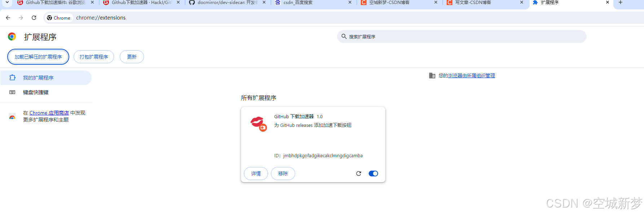Image resolution: width=644 pixels, height=214 pixels.
Task: Close the docmirror/dev-sidecar tab
Action: pos(264,2)
